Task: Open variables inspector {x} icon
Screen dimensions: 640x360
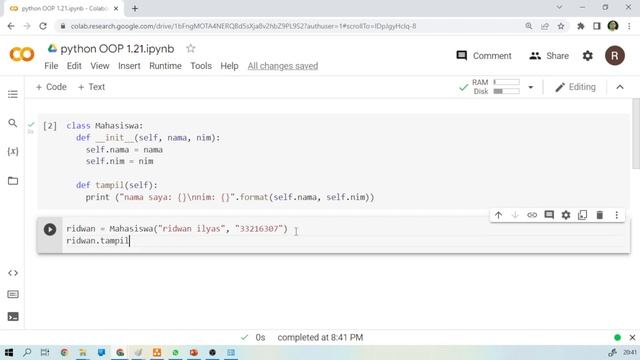Action: [13, 151]
